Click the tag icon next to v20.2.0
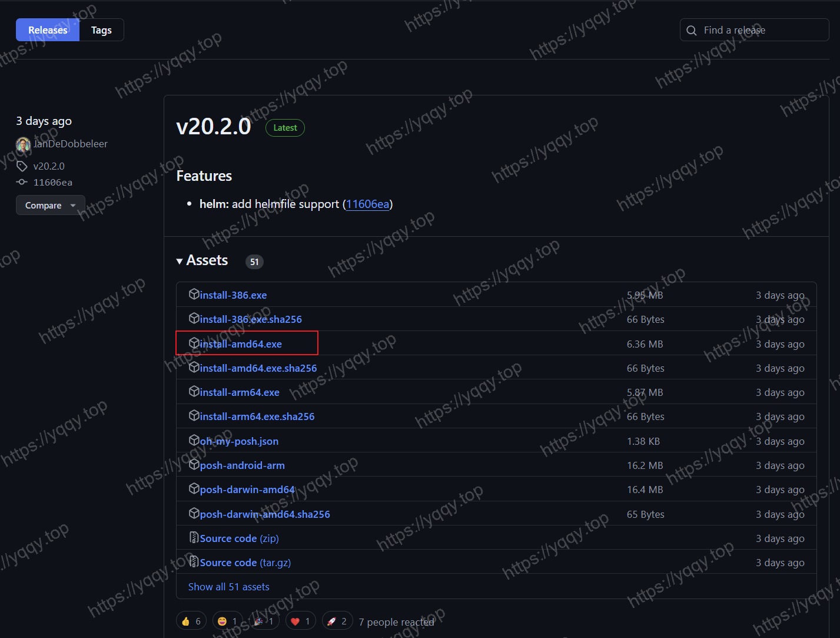 coord(22,166)
